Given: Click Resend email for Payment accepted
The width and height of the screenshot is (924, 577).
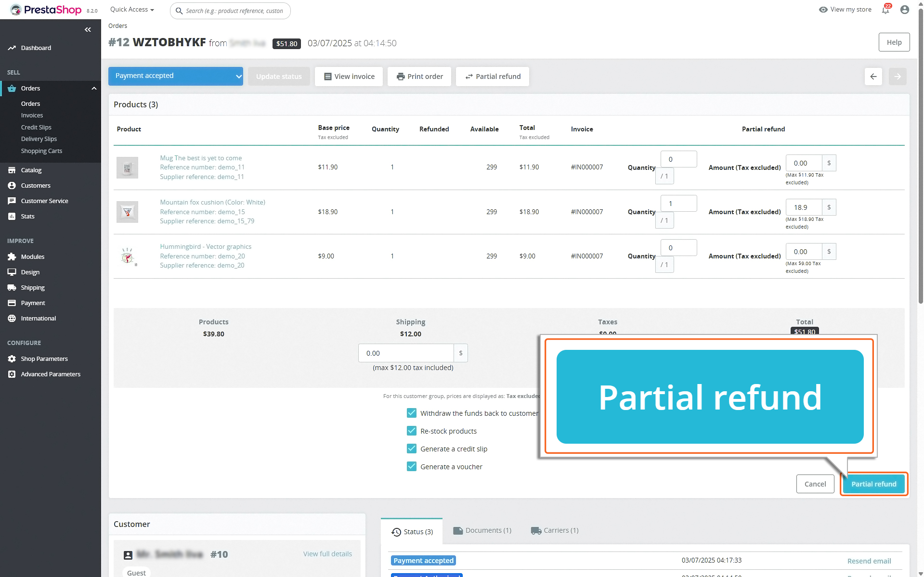Looking at the screenshot, I should click(869, 561).
